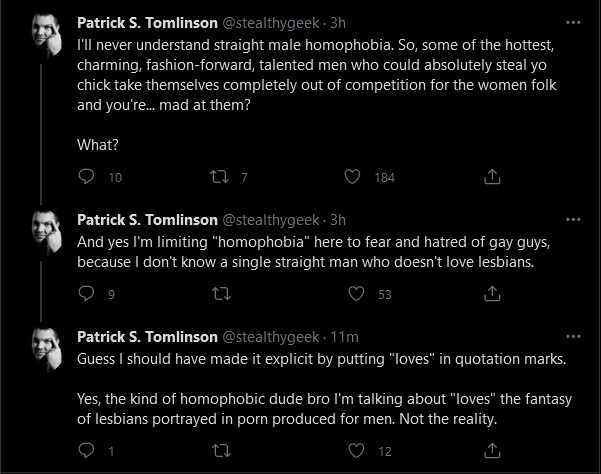Like the tweet with 12 likes

click(x=356, y=451)
